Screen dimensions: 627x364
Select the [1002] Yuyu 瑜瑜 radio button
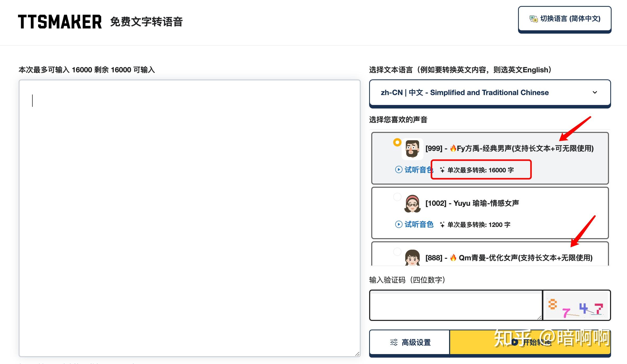397,197
